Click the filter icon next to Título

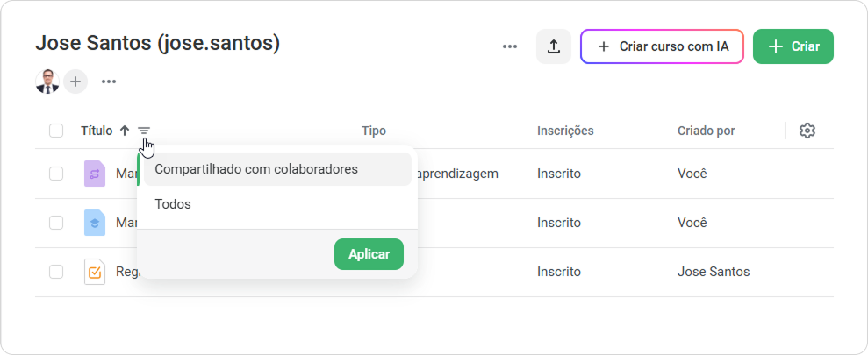144,131
